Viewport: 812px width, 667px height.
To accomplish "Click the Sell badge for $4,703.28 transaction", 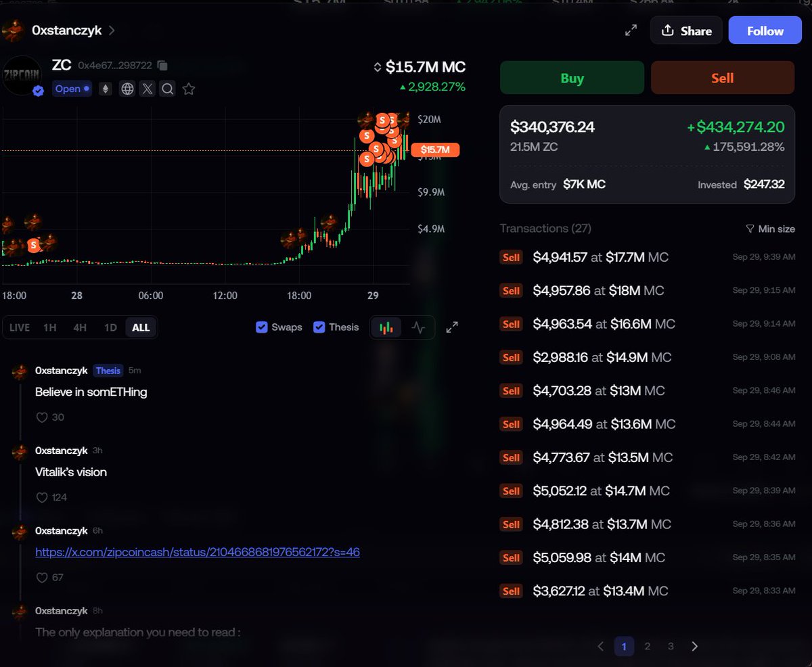I will point(511,391).
